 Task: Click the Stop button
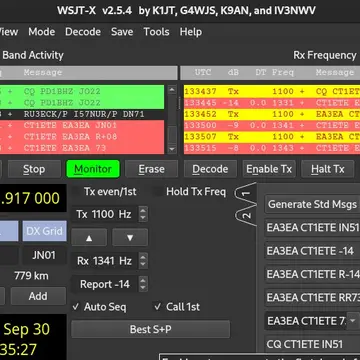(x=34, y=169)
